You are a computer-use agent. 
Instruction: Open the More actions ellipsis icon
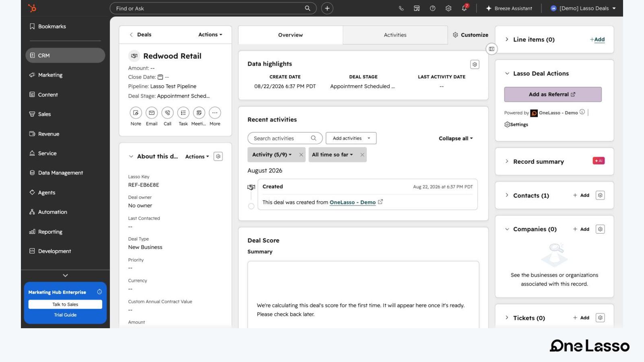(215, 113)
